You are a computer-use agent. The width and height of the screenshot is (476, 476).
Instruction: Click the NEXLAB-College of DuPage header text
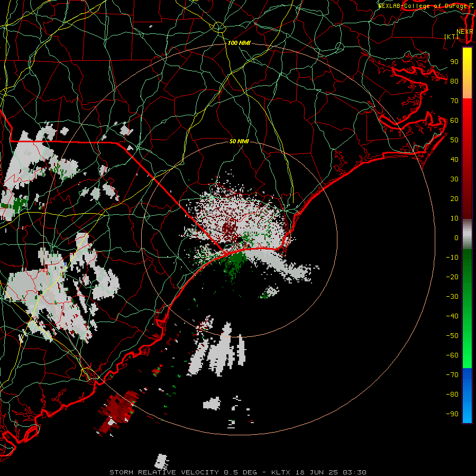coord(425,6)
